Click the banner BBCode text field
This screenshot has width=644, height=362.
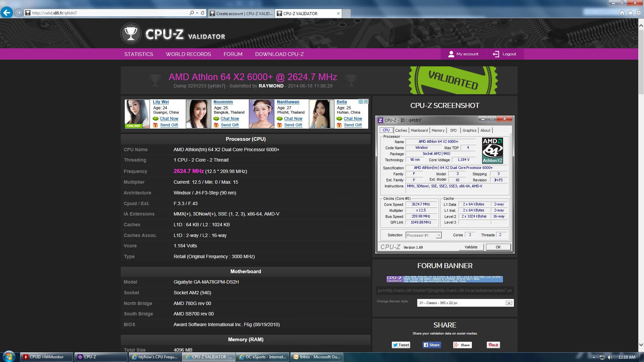[445, 291]
